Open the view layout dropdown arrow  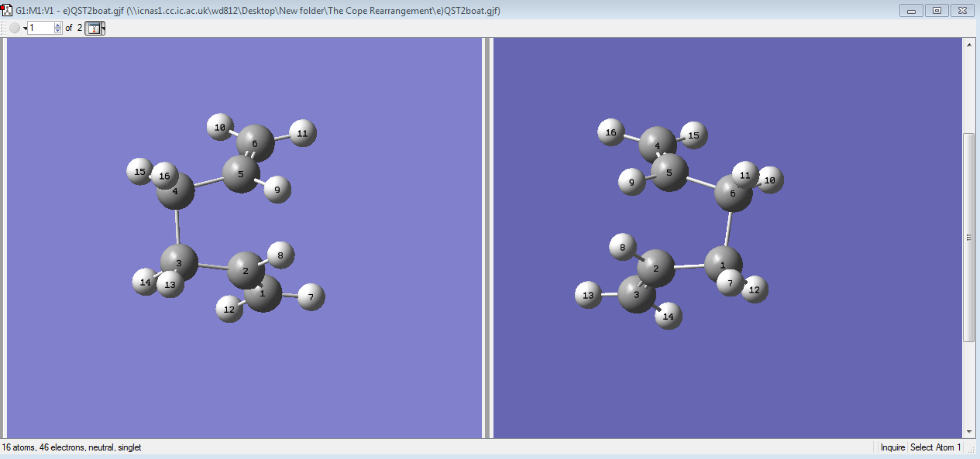pos(103,28)
